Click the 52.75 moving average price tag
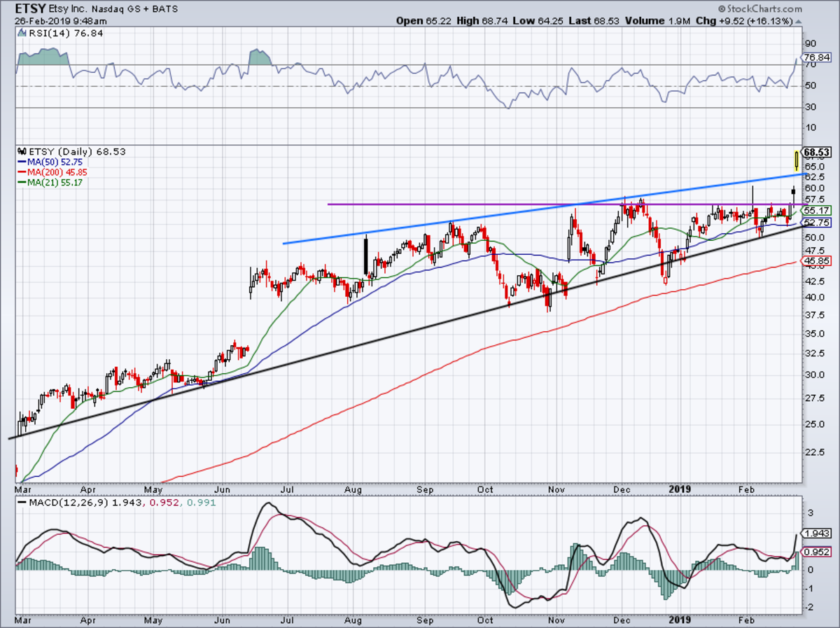 pos(816,223)
